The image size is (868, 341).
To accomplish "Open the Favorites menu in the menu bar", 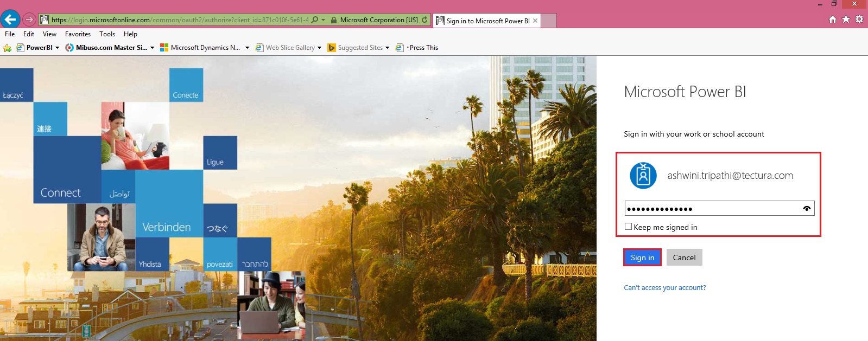I will [78, 34].
